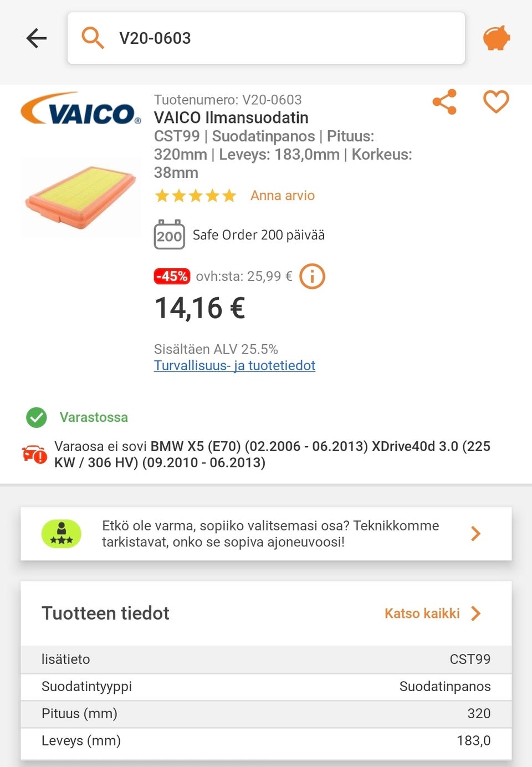Tap the green Varastossa checkmark icon
Viewport: 532px width, 767px height.
coord(37,417)
